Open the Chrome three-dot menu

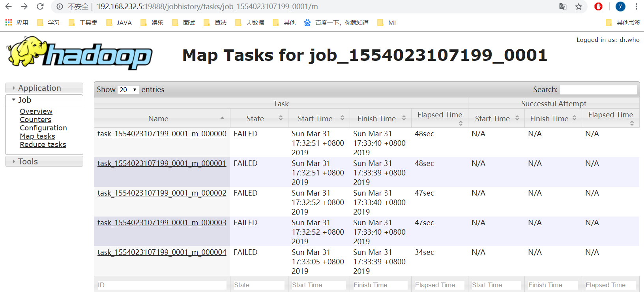pyautogui.click(x=636, y=6)
